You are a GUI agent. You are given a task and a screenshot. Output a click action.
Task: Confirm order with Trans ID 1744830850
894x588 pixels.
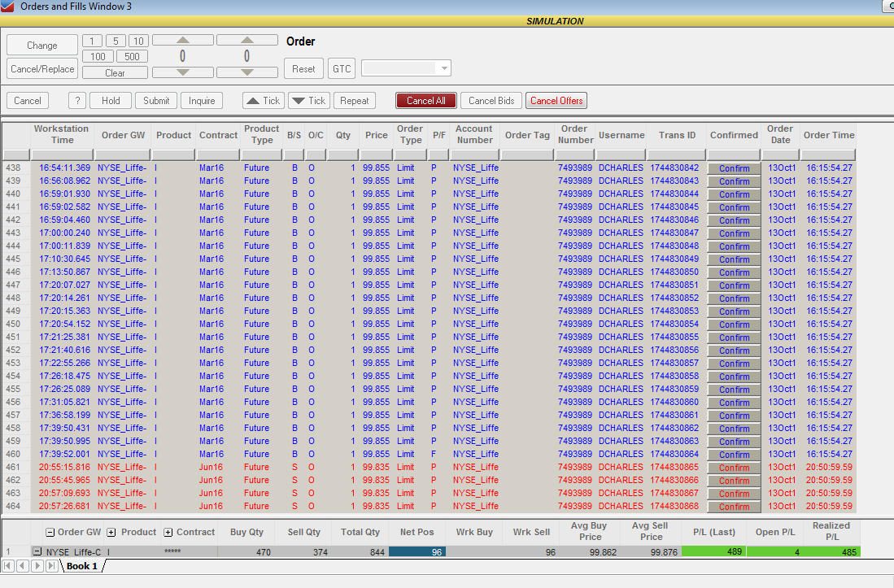click(734, 272)
